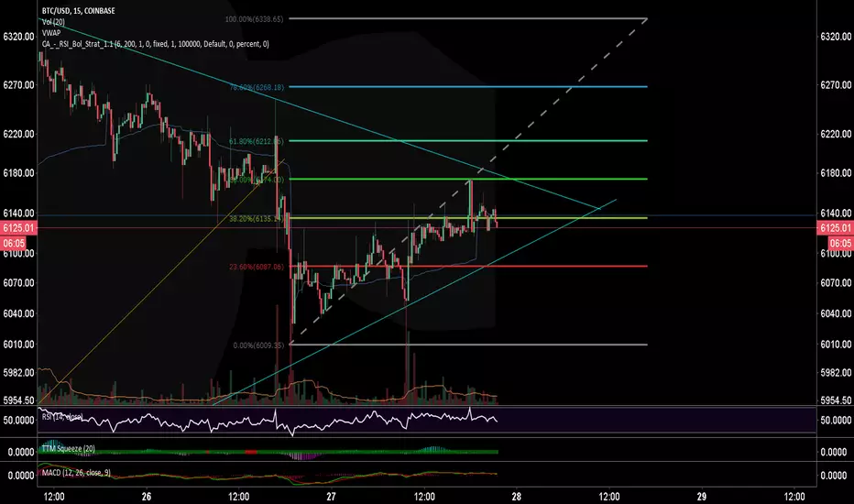Click 6040.00 on the left price axis
Image resolution: width=854 pixels, height=504 pixels.
pyautogui.click(x=18, y=313)
